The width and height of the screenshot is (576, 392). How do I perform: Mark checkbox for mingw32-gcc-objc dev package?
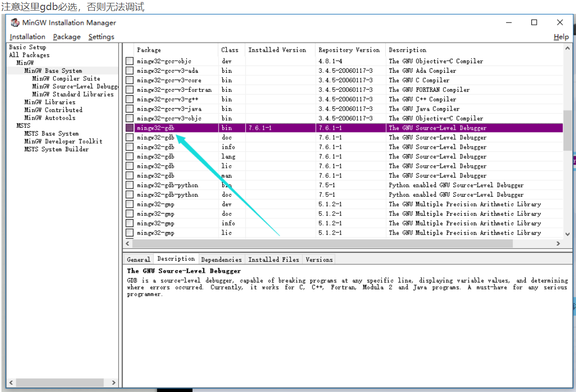click(129, 61)
